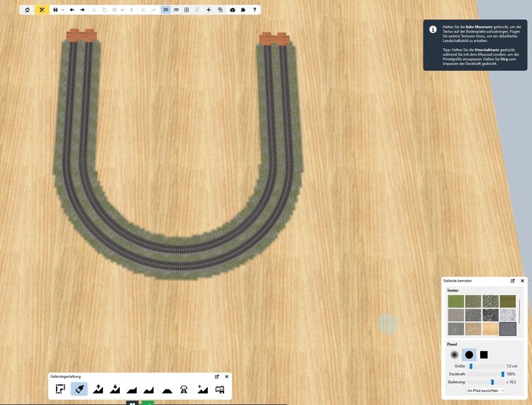Activate the paint terrain brush tool
Viewport: 532px width, 405px height.
[79, 389]
